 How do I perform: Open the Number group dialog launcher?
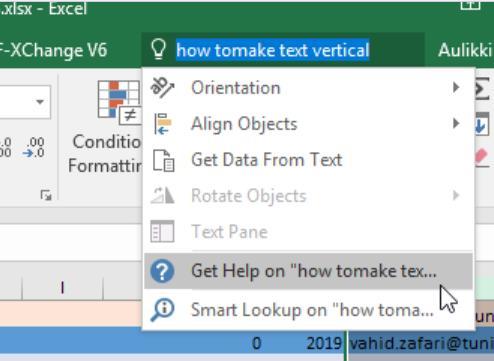46,195
